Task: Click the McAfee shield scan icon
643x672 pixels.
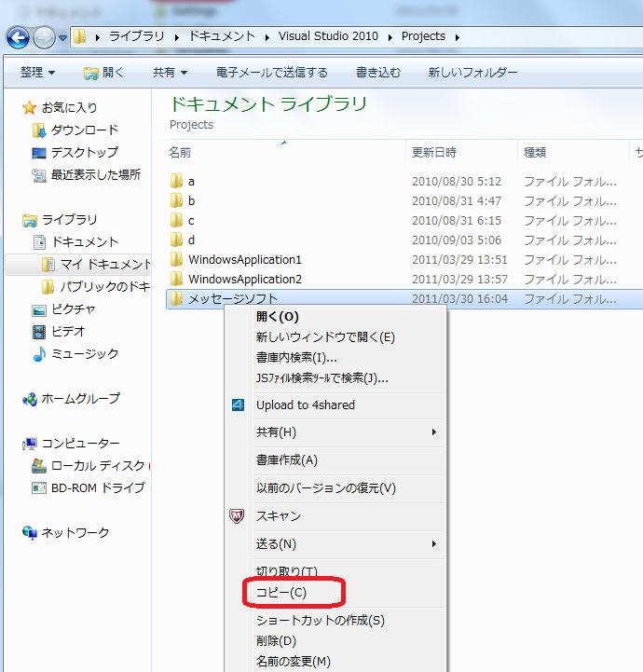Action: 237,516
